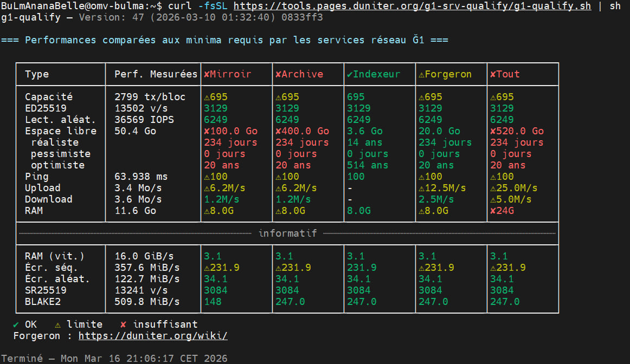The width and height of the screenshot is (630, 364).
Task: Click the green checkmark before Indexeur
Action: pos(350,74)
